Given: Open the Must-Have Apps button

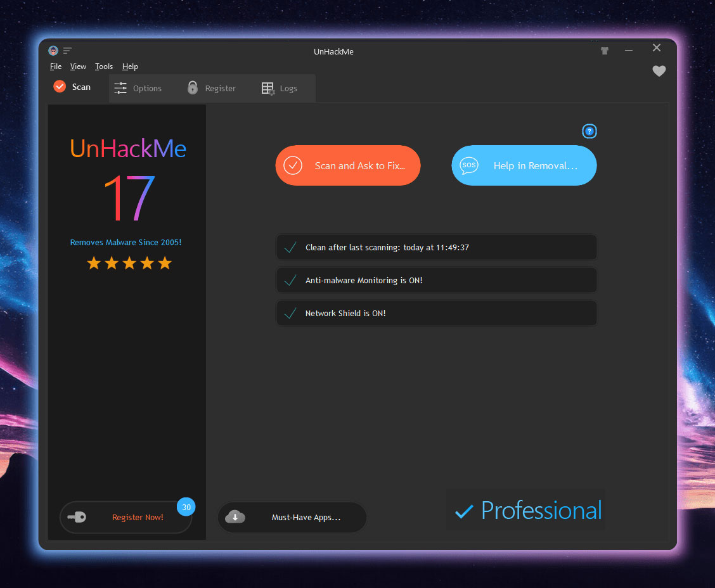Looking at the screenshot, I should point(292,517).
